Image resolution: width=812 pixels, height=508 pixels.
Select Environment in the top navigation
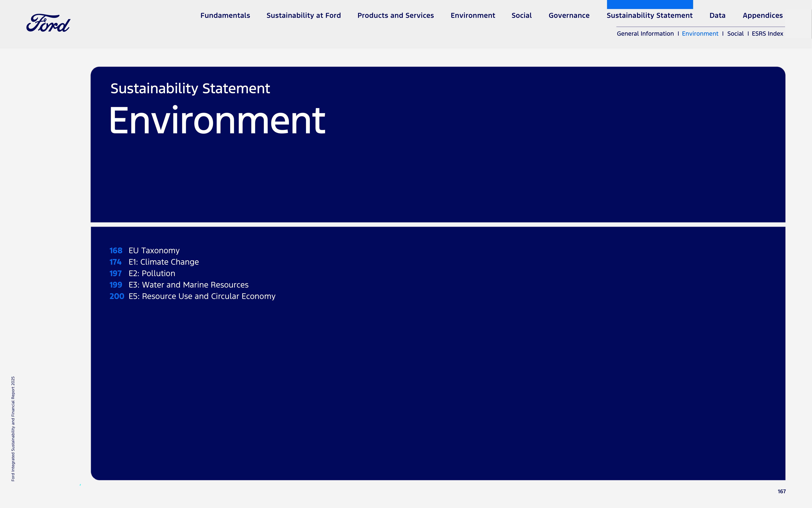coord(473,15)
